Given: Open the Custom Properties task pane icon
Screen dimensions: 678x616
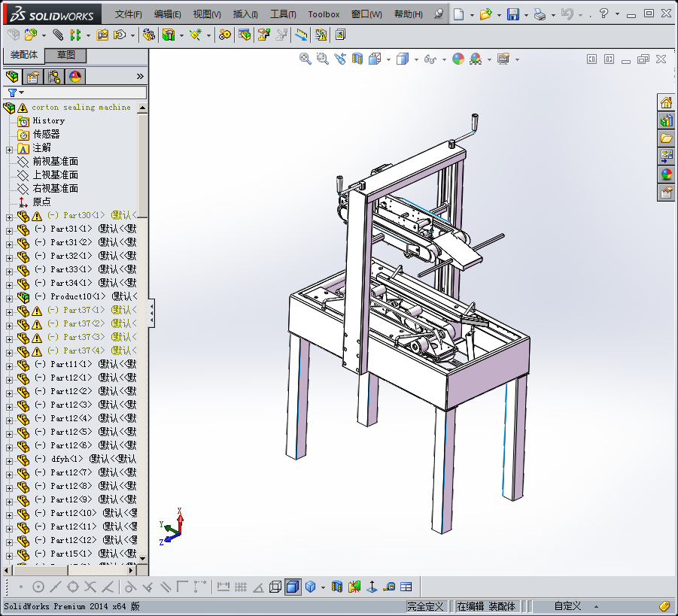Looking at the screenshot, I should point(666,193).
